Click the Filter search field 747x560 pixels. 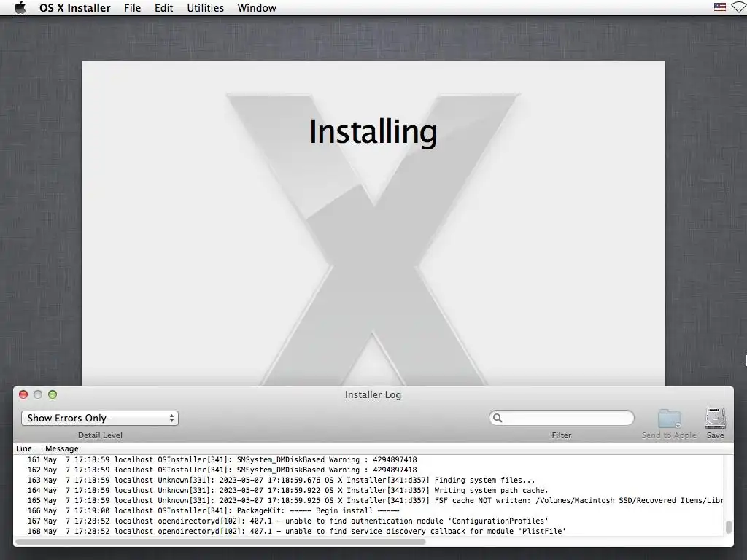561,418
